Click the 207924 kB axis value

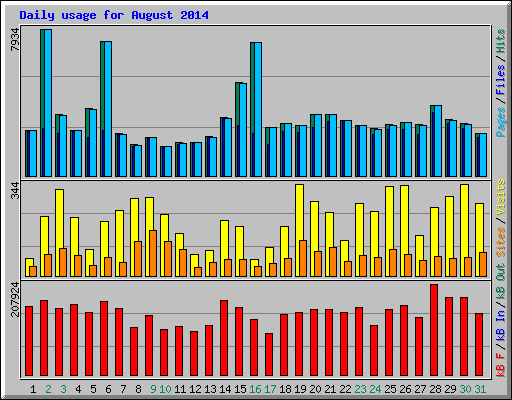[15, 299]
